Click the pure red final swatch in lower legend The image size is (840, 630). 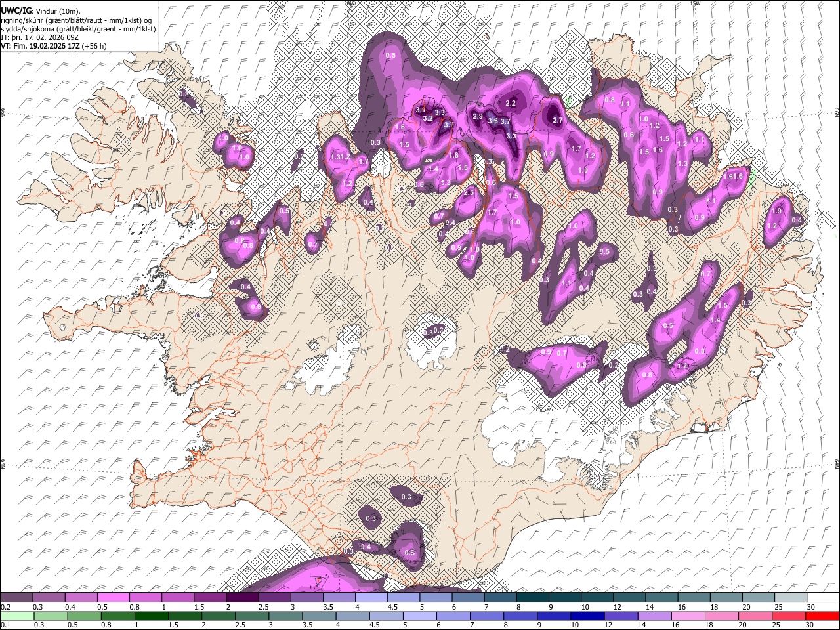pyautogui.click(x=822, y=616)
